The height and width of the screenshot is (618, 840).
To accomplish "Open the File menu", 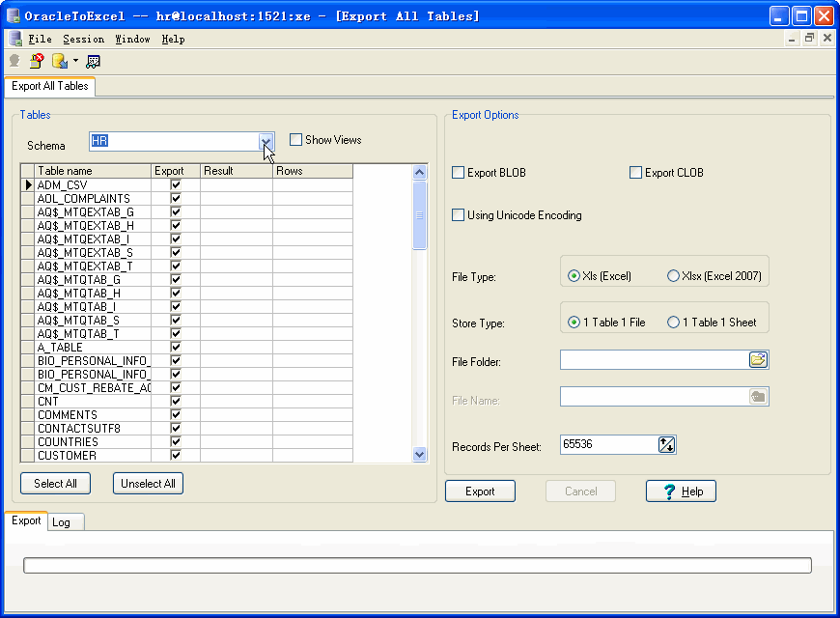I will [x=40, y=40].
